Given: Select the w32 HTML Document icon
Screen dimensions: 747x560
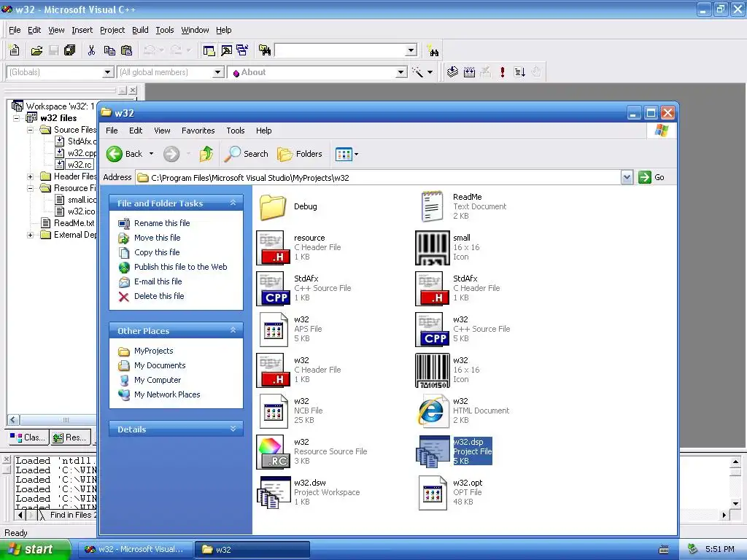Looking at the screenshot, I should (x=432, y=411).
